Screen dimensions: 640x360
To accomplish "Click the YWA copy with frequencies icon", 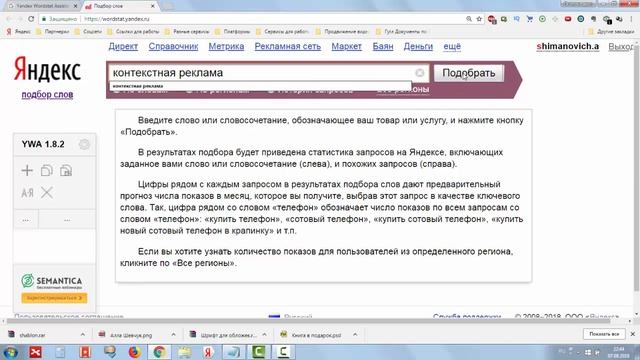I will 66,171.
